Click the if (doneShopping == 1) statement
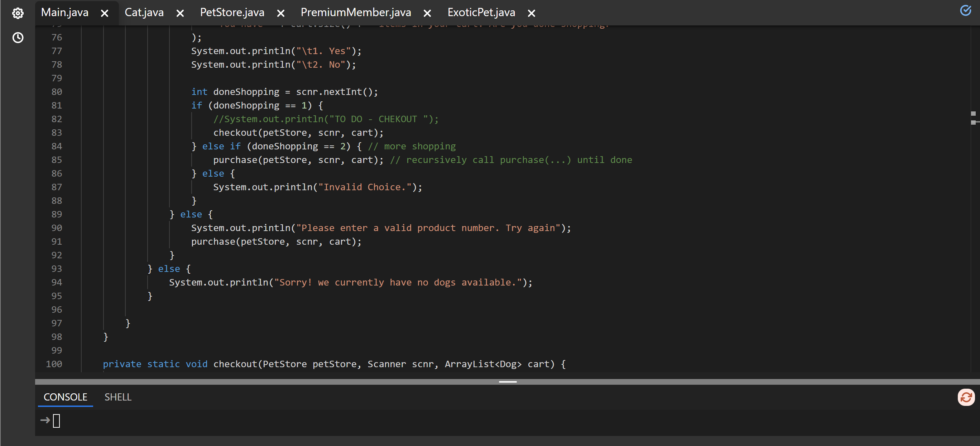 257,105
